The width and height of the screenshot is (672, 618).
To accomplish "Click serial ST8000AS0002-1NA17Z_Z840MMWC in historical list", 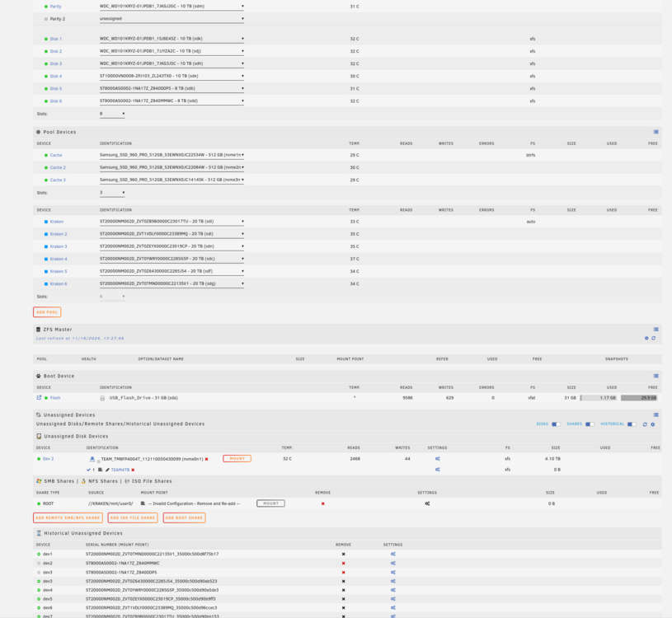I will (x=123, y=563).
